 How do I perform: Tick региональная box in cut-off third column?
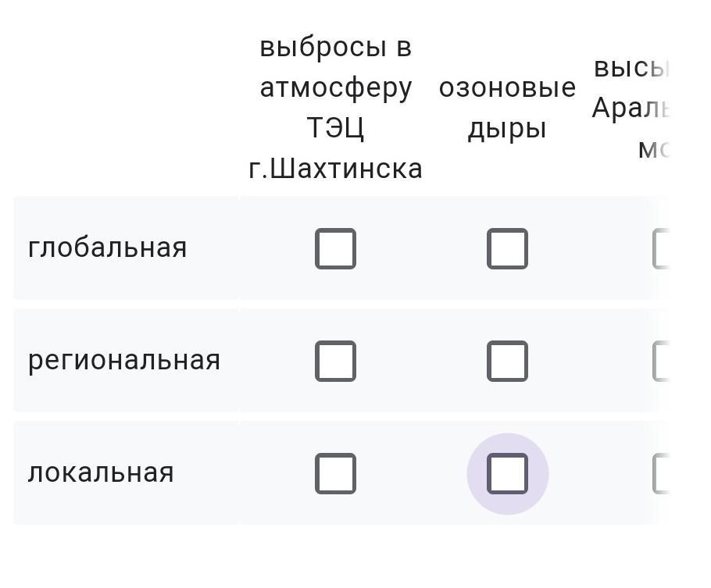pyautogui.click(x=663, y=361)
